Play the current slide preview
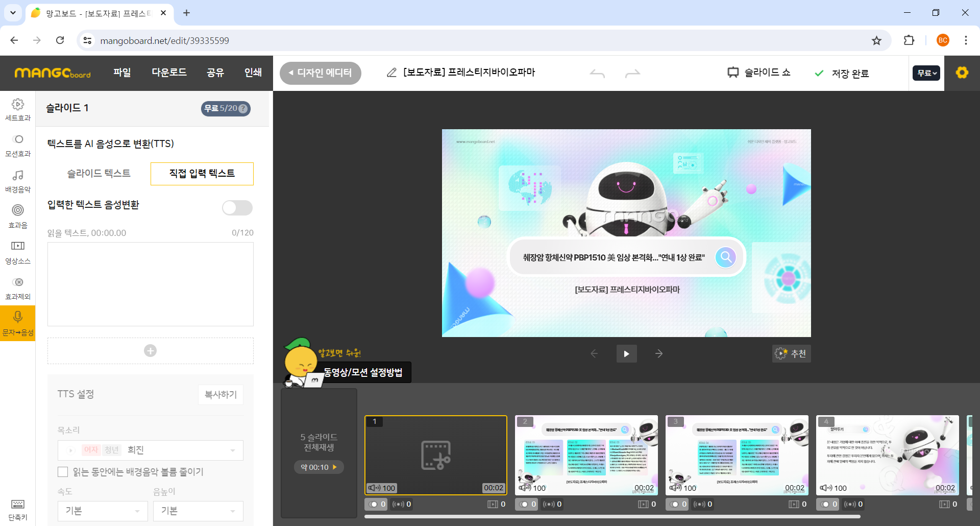Image resolution: width=980 pixels, height=526 pixels. click(626, 353)
